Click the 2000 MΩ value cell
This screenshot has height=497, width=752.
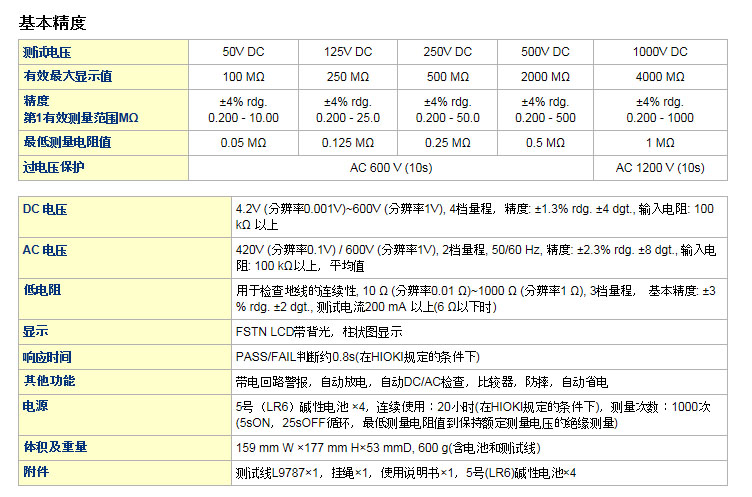point(545,76)
